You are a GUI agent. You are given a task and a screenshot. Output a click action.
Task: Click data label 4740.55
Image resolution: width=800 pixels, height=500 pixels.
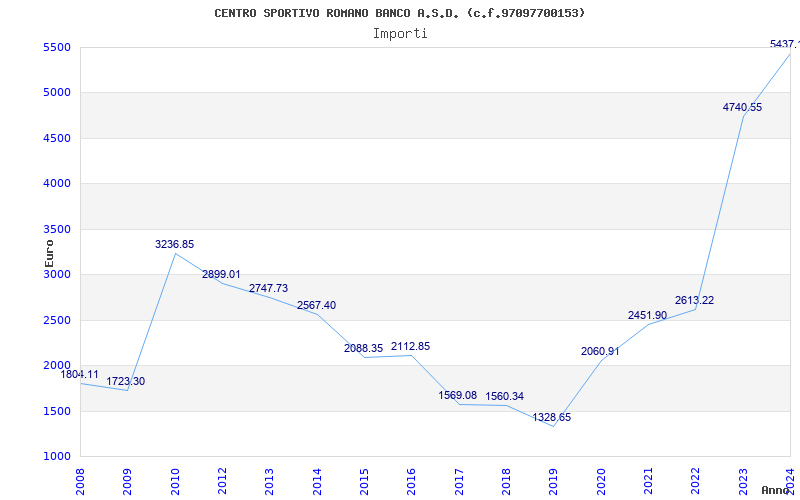[742, 108]
